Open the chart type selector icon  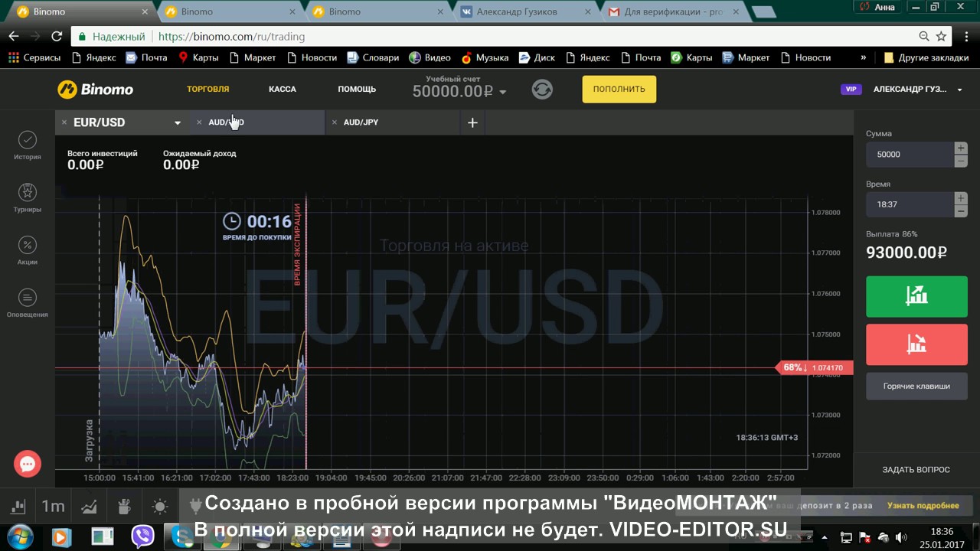[18, 506]
